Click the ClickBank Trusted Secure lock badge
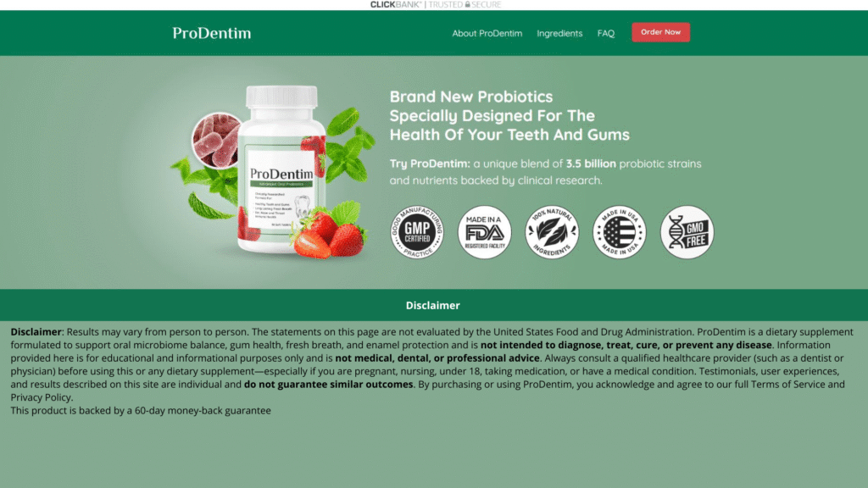Viewport: 868px width, 488px height. pyautogui.click(x=436, y=4)
